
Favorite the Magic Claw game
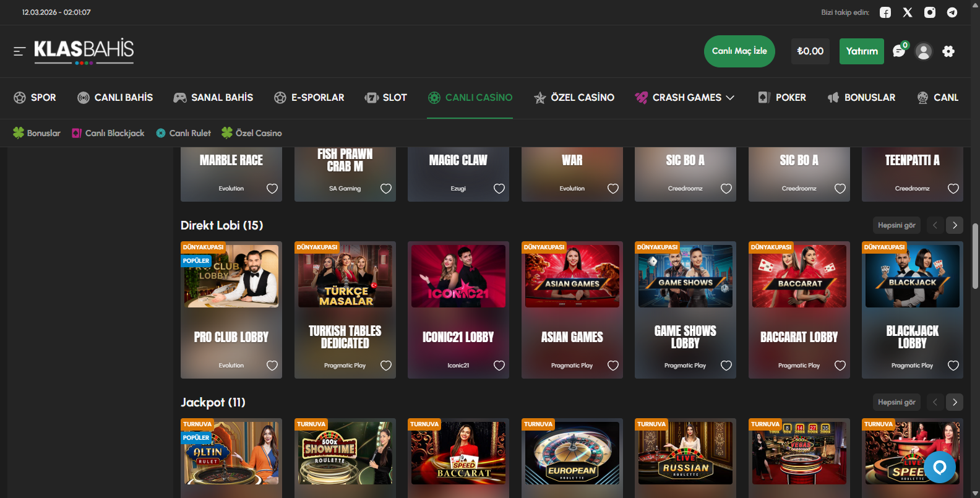[499, 189]
